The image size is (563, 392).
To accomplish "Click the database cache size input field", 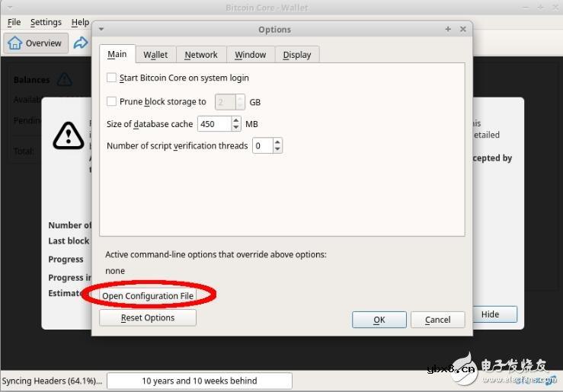I will pos(213,124).
